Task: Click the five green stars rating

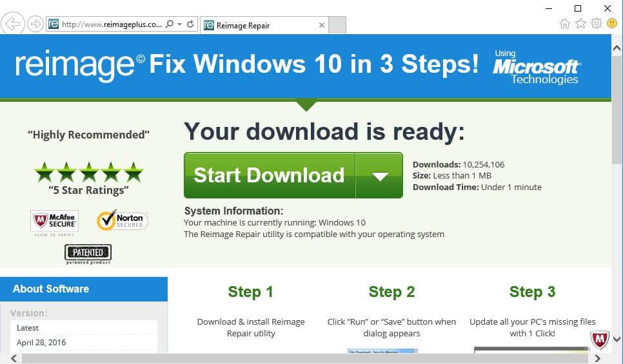Action: coord(88,172)
